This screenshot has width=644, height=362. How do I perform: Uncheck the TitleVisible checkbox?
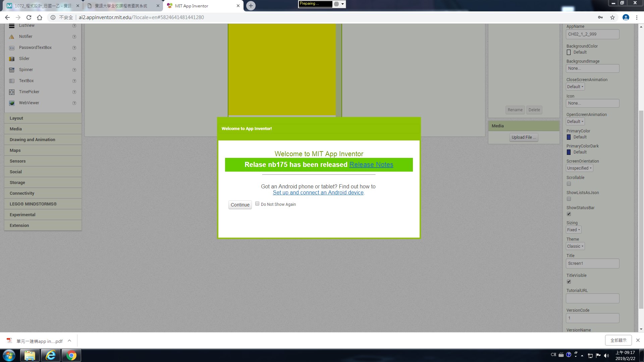click(569, 282)
